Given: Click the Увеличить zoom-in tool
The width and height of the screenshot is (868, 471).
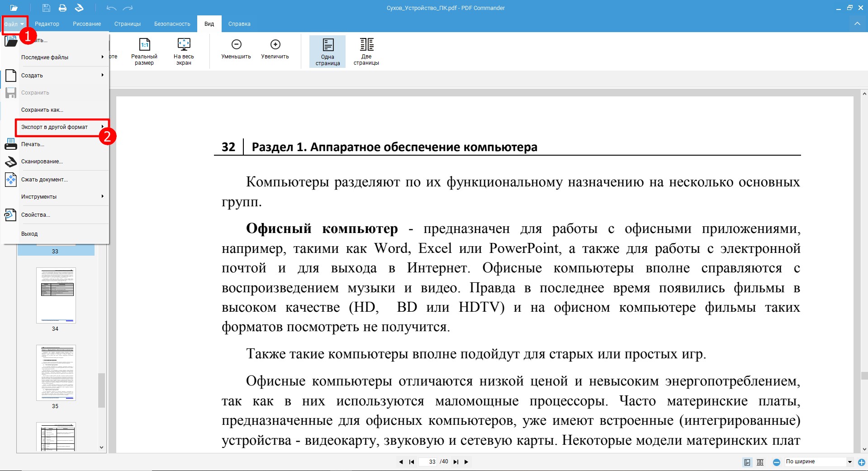Looking at the screenshot, I should 275,49.
